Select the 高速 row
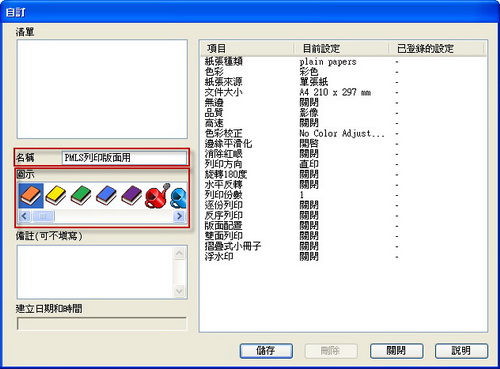 343,123
